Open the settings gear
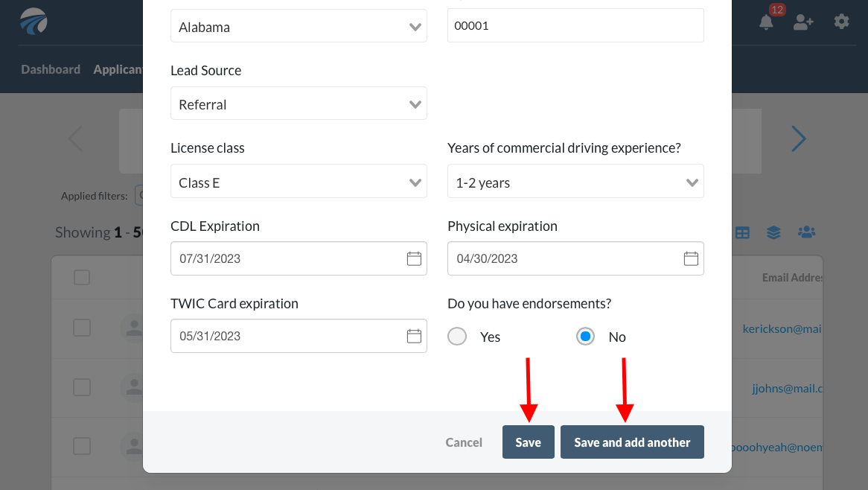The height and width of the screenshot is (490, 868). (x=841, y=22)
